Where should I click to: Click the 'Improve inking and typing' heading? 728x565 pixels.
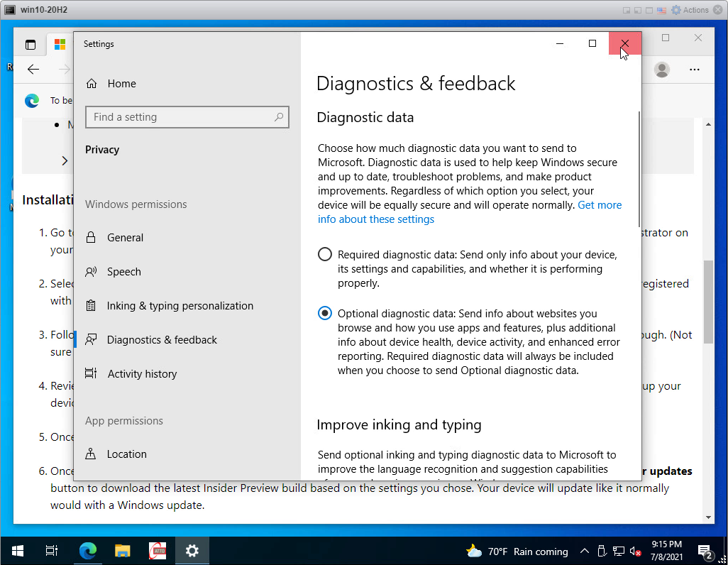(399, 425)
